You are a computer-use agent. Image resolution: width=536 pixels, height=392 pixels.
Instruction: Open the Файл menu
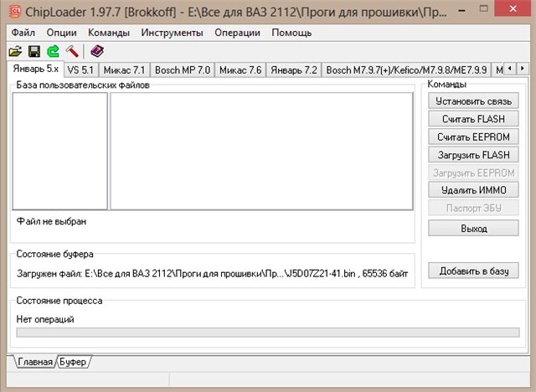(23, 33)
